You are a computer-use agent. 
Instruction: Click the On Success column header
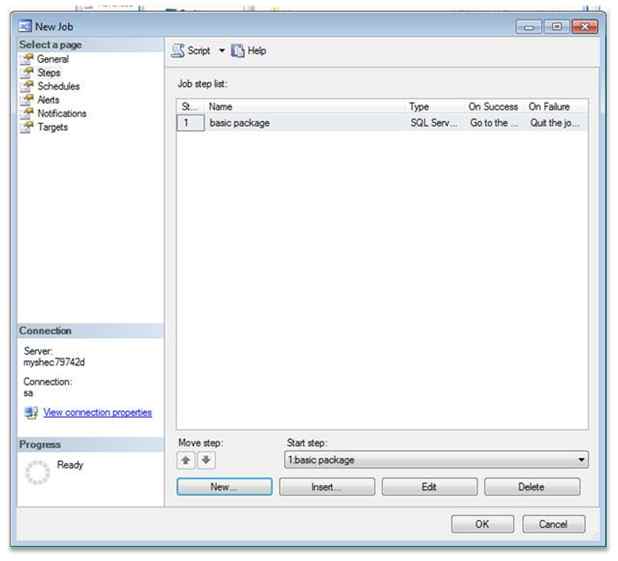click(495, 107)
